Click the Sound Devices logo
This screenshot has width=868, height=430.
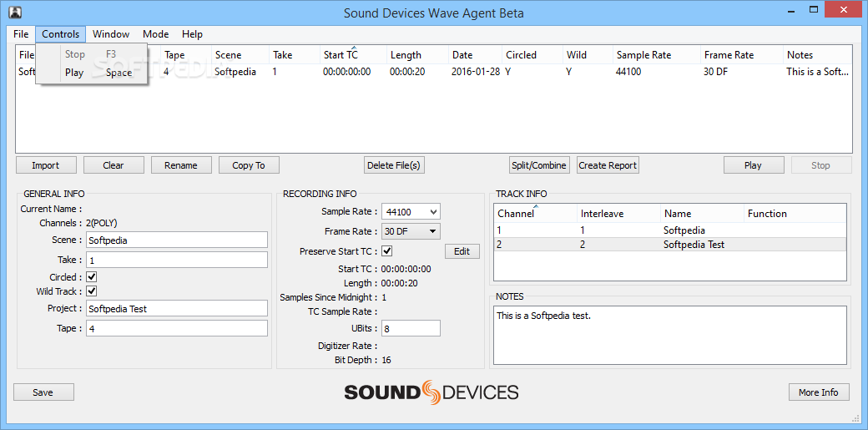click(431, 392)
